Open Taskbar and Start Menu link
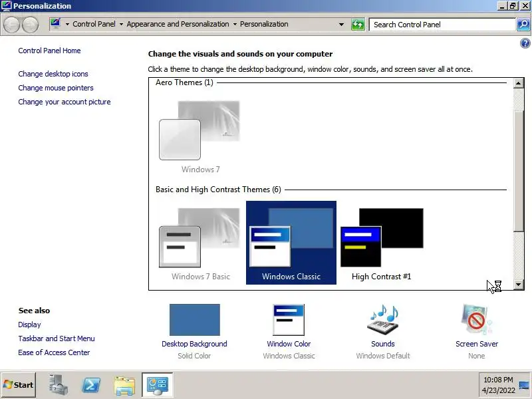 point(57,338)
